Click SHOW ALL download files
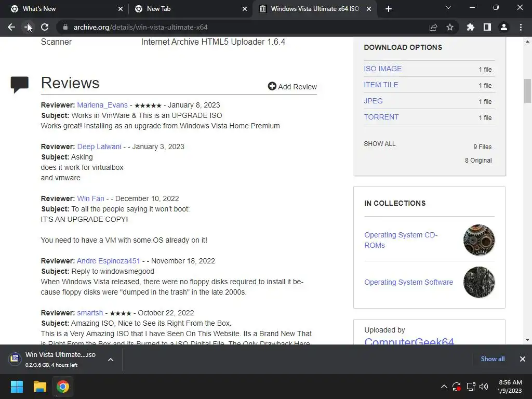This screenshot has width=532, height=399. [380, 143]
